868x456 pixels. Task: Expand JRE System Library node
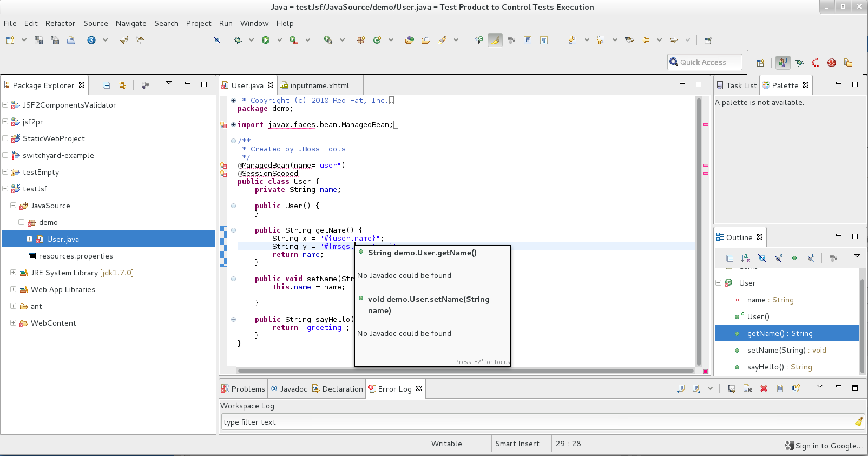click(x=13, y=273)
